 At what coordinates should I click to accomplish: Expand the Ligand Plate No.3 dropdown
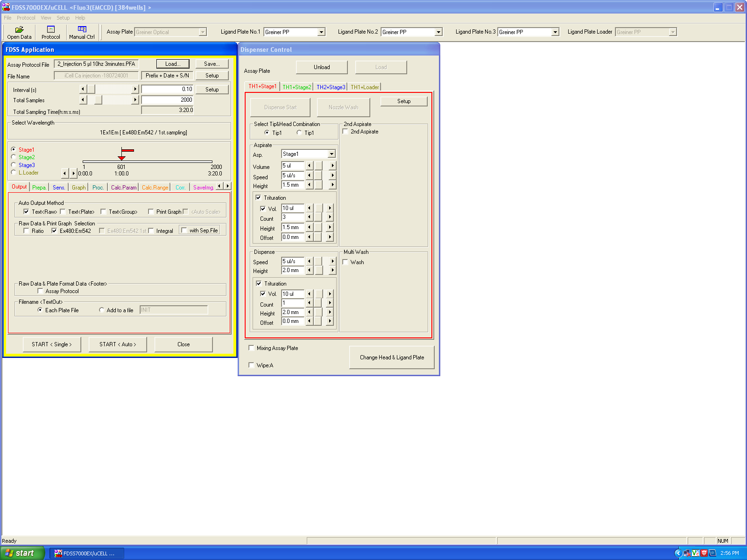pos(555,32)
